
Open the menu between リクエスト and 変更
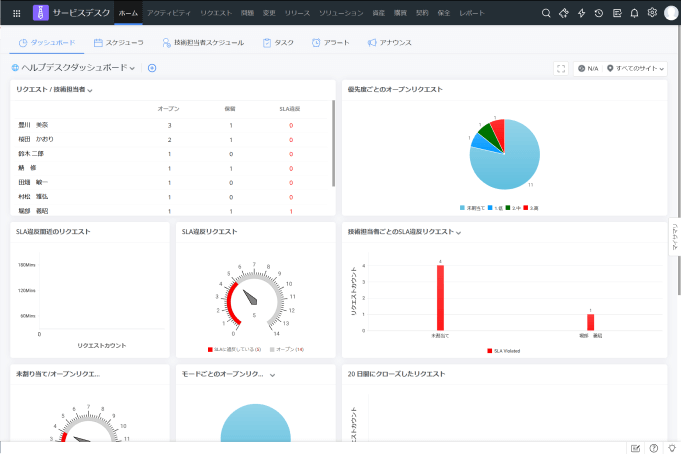click(x=247, y=13)
